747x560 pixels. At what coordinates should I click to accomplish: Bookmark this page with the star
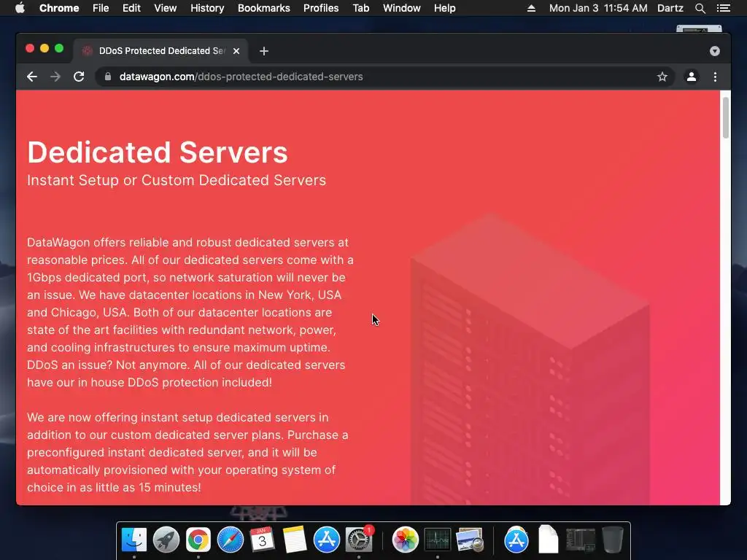pyautogui.click(x=662, y=77)
